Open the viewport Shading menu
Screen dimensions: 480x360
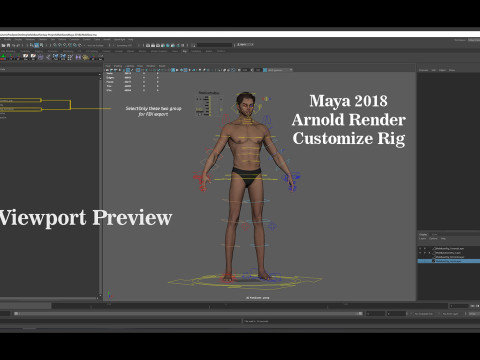coord(118,66)
